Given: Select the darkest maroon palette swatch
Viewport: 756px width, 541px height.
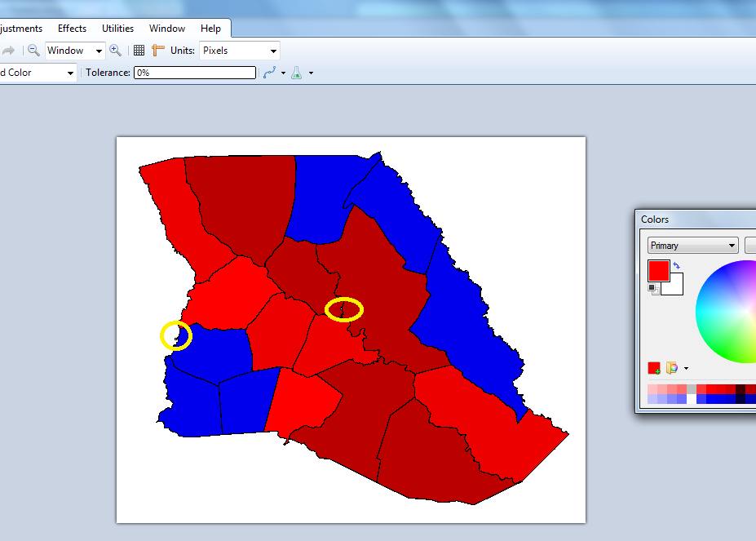Looking at the screenshot, I should (741, 389).
